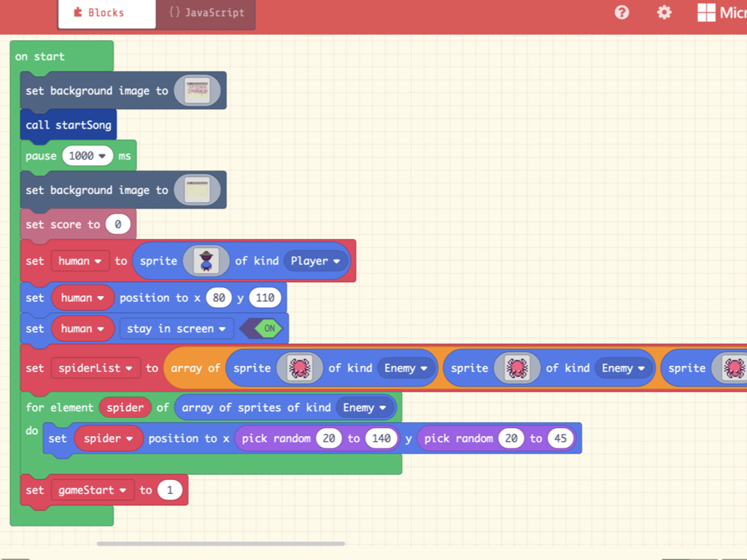Viewport: 747px width, 560px height.
Task: Click the 'array of sprites of kind' label
Action: (256, 408)
